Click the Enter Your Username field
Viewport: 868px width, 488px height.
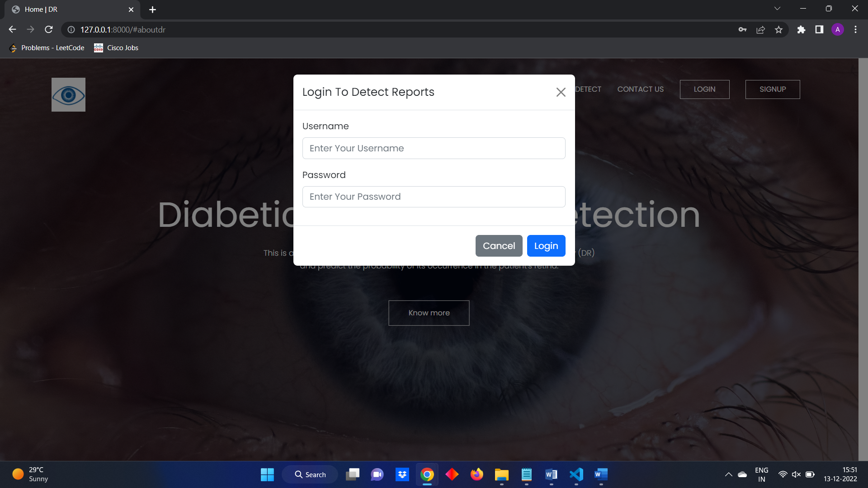point(434,148)
